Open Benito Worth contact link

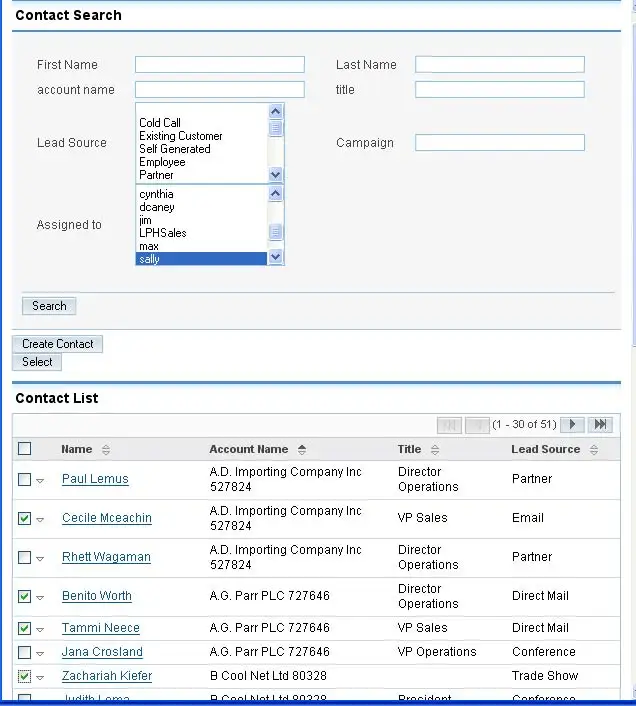pos(97,596)
